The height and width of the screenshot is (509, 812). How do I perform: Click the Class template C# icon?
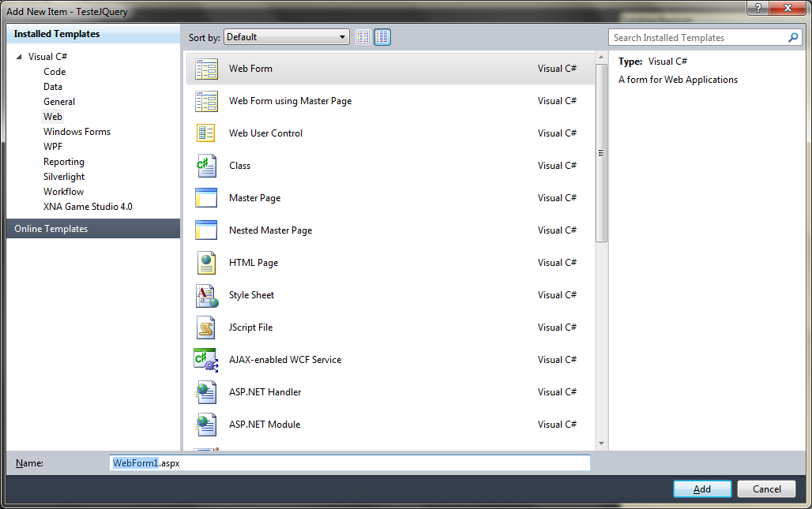point(206,166)
